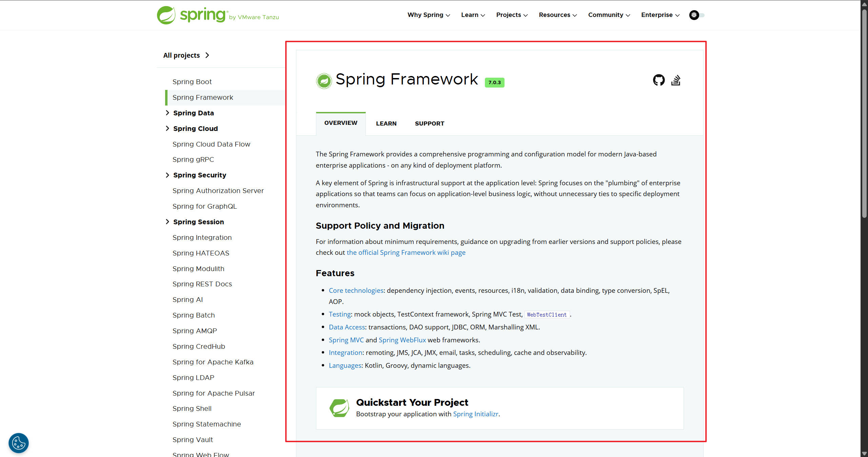This screenshot has width=868, height=457.
Task: Open the GitHub repository icon
Action: click(658, 80)
